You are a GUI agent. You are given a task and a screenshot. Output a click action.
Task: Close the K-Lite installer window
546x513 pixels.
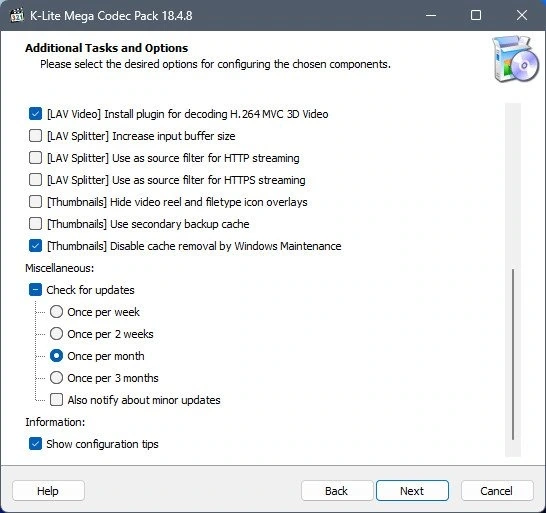522,15
